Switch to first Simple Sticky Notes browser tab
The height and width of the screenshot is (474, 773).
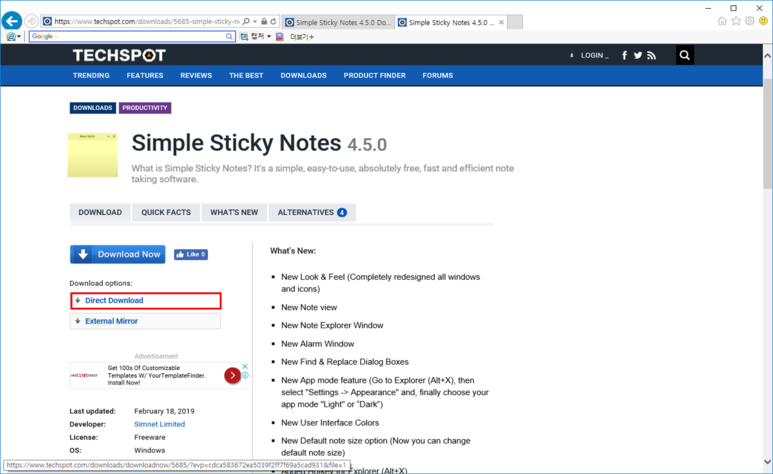pyautogui.click(x=338, y=22)
